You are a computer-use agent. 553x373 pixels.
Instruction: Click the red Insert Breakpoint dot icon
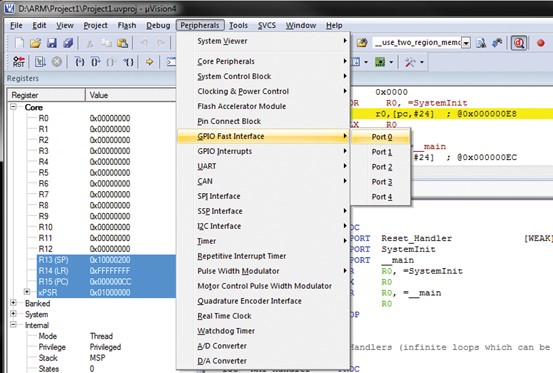(x=541, y=43)
